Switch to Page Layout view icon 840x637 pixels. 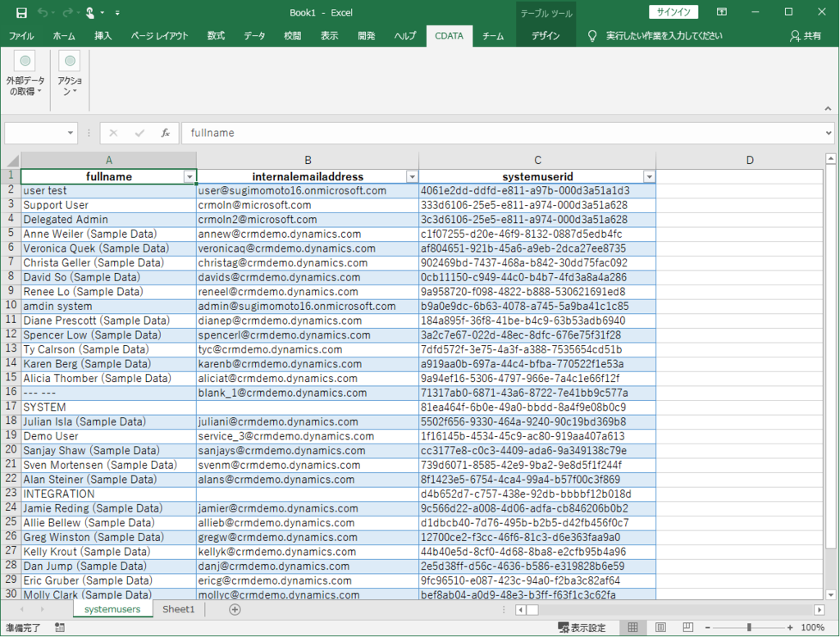point(660,627)
